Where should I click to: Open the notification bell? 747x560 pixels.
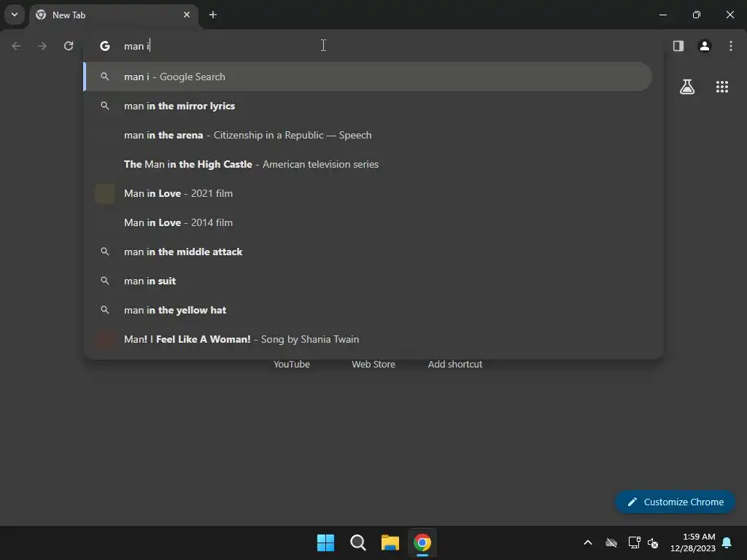click(727, 542)
